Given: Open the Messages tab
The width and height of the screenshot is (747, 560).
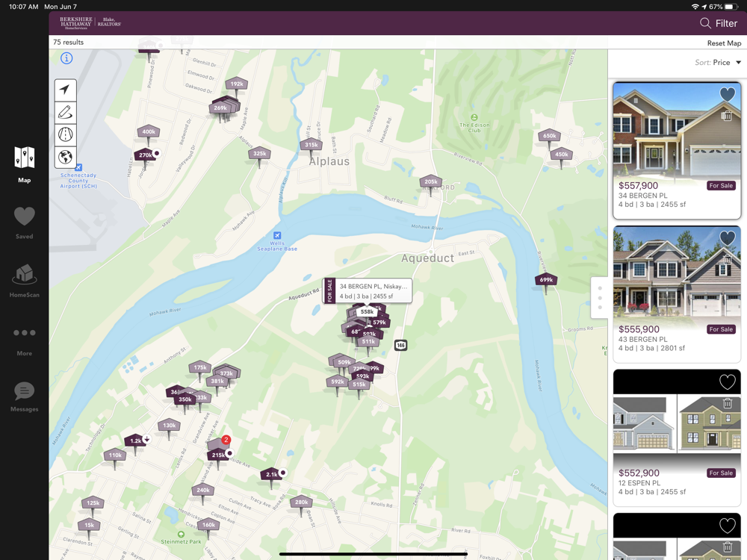Looking at the screenshot, I should (25, 396).
